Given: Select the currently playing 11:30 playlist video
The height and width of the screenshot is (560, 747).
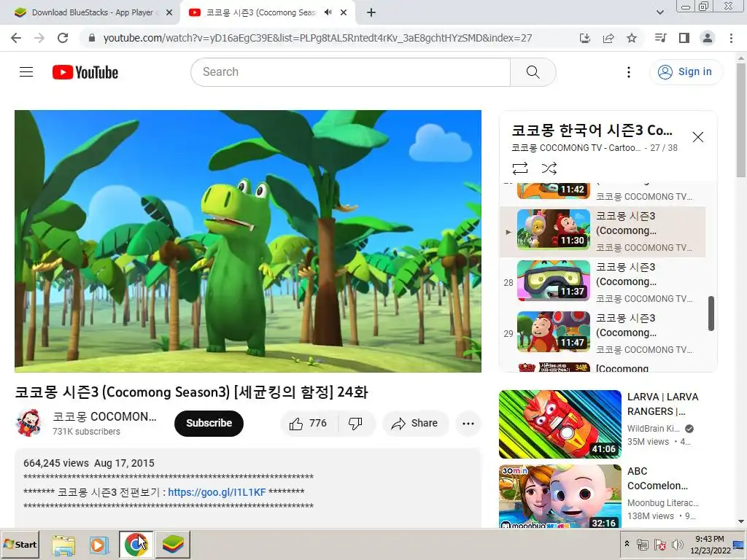Looking at the screenshot, I should [x=603, y=232].
